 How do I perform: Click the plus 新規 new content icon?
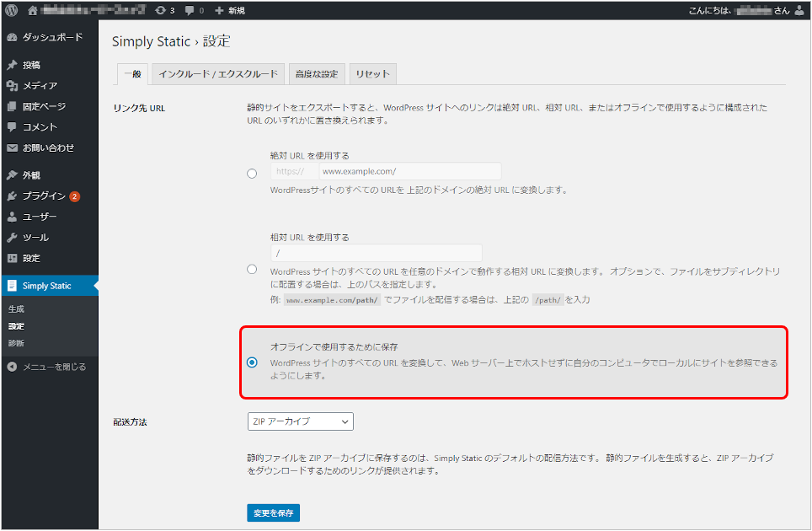[219, 10]
